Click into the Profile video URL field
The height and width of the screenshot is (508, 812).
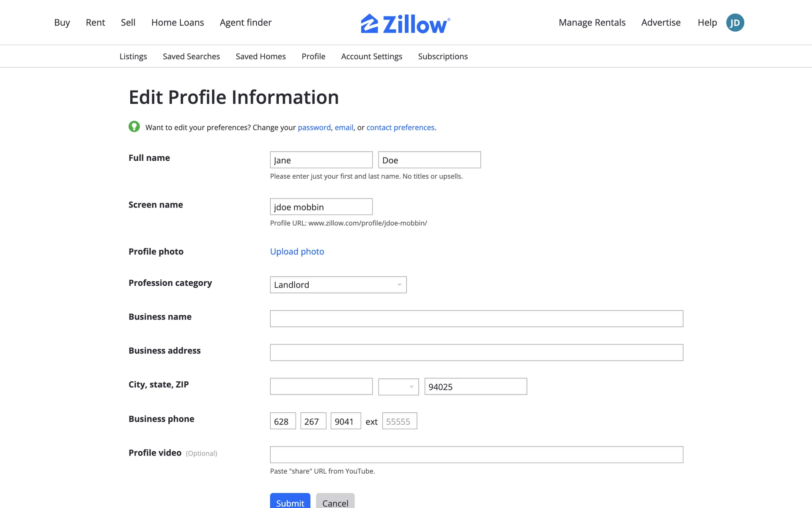(476, 455)
